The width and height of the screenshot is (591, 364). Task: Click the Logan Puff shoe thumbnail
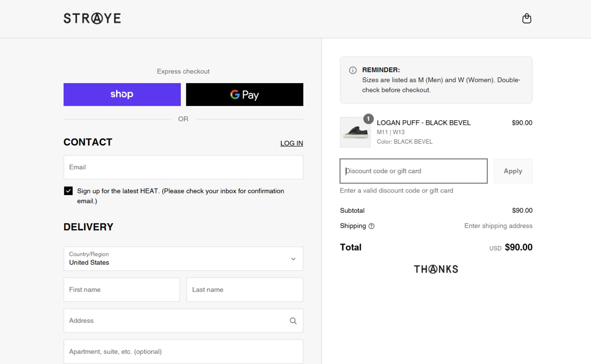point(355,132)
